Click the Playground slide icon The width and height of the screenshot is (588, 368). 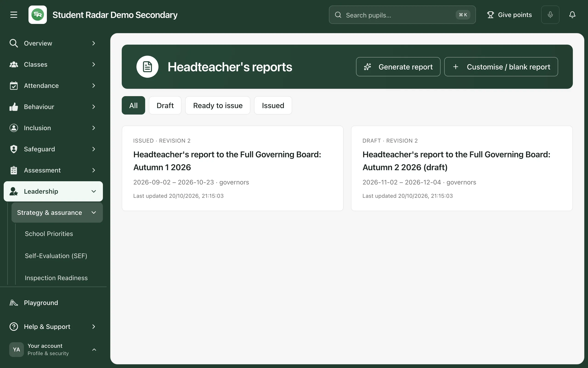click(x=14, y=303)
